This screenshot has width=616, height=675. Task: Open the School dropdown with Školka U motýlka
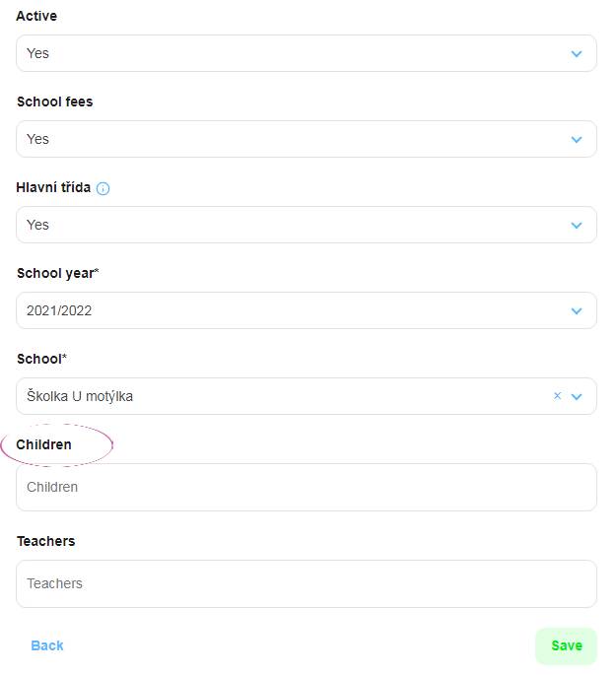[307, 396]
